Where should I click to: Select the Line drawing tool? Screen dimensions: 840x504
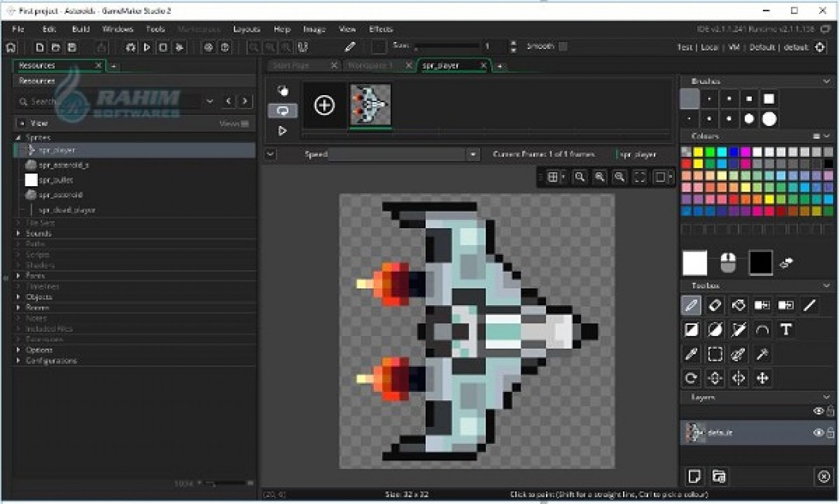809,306
